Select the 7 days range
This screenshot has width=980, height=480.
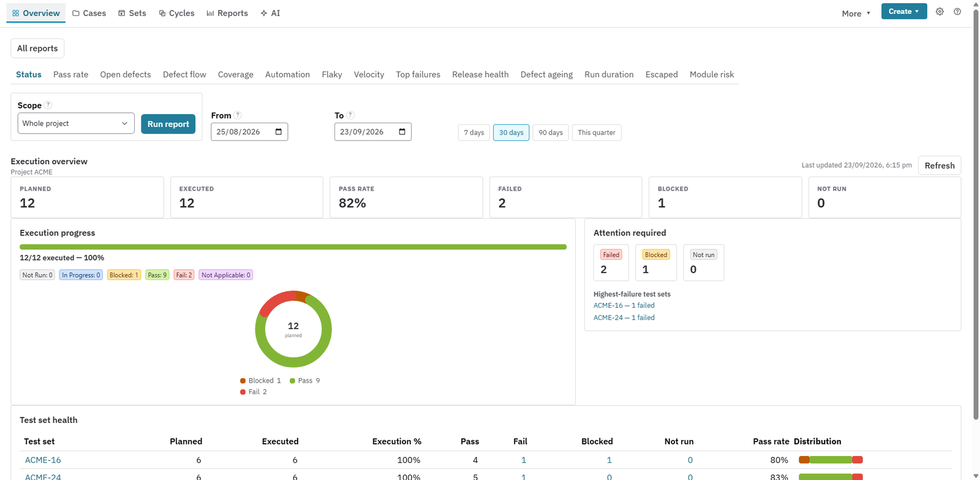(474, 132)
